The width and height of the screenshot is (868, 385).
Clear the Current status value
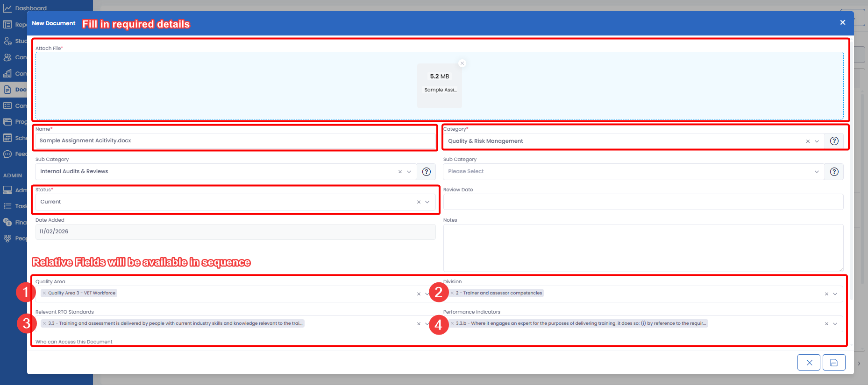tap(419, 202)
